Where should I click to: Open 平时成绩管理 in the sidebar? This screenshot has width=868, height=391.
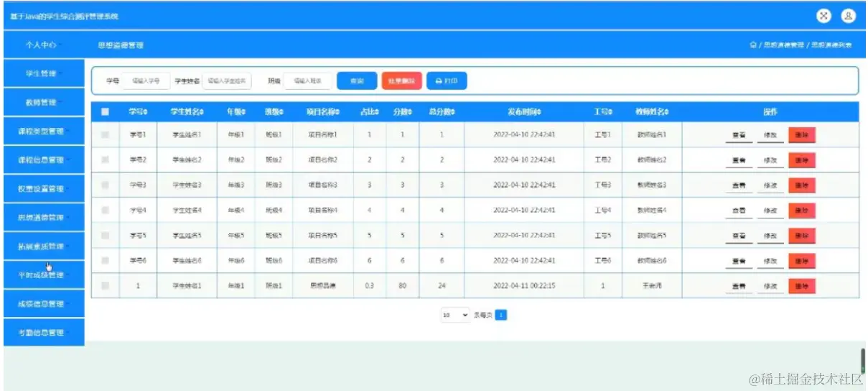point(44,275)
